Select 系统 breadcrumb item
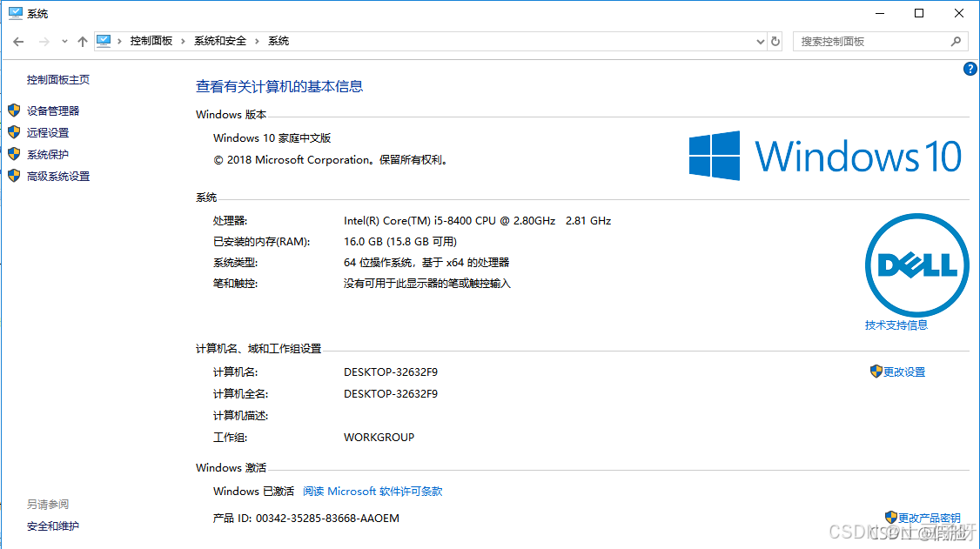The width and height of the screenshot is (980, 549). click(279, 41)
